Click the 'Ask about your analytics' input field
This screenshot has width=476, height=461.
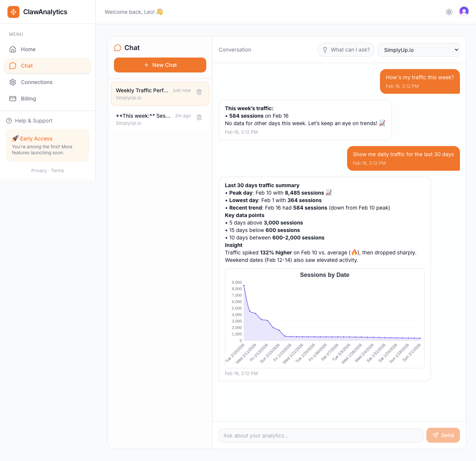(321, 435)
